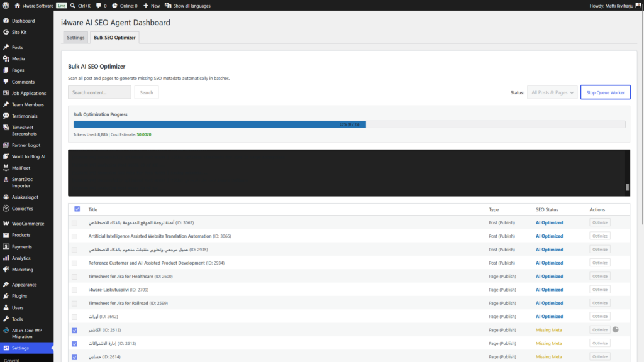Click the Job Applications icon
Screen dimensions: 644x362
pyautogui.click(x=6, y=93)
